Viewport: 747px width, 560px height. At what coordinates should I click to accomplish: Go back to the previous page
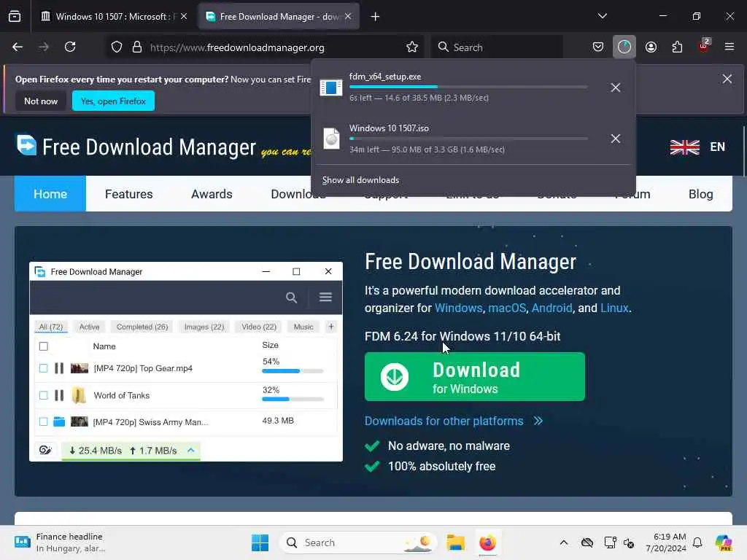coord(18,47)
